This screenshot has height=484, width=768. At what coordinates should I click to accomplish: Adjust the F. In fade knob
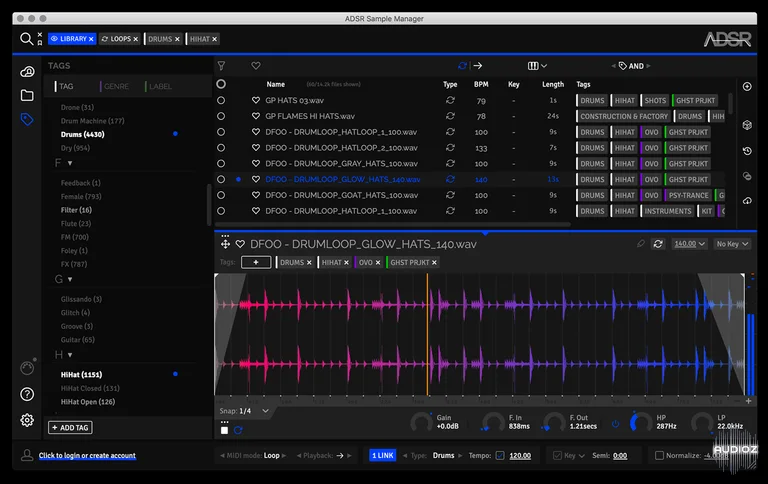coord(493,422)
